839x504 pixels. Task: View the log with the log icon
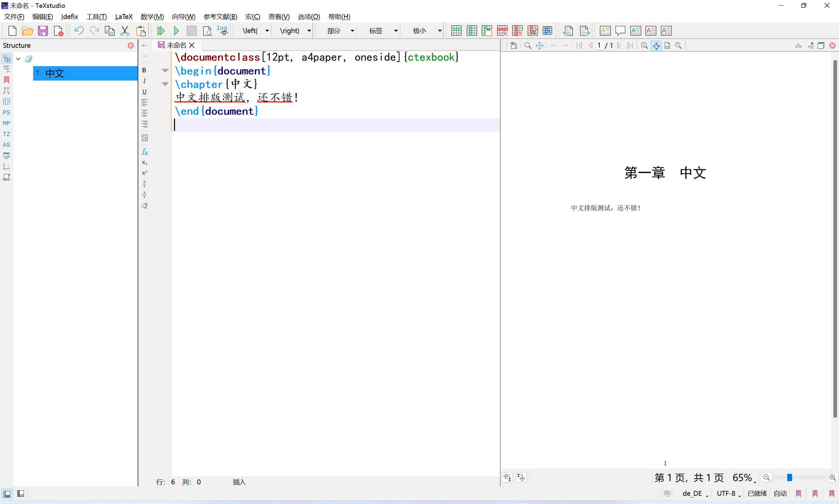pos(222,30)
